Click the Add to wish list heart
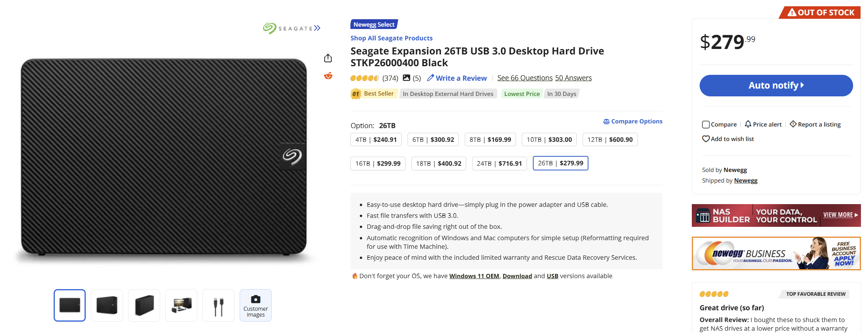 (706, 139)
